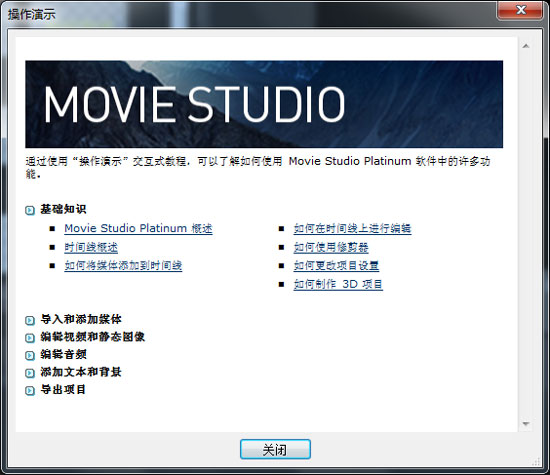
Task: Open the 如何在时间线上进行编辑 link
Action: pyautogui.click(x=352, y=228)
